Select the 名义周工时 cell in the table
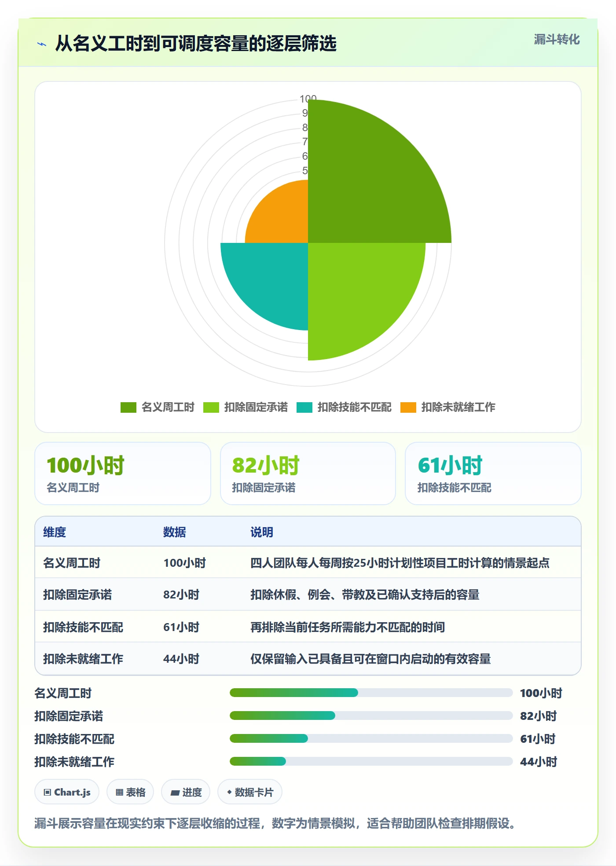This screenshot has height=866, width=616. click(x=72, y=563)
